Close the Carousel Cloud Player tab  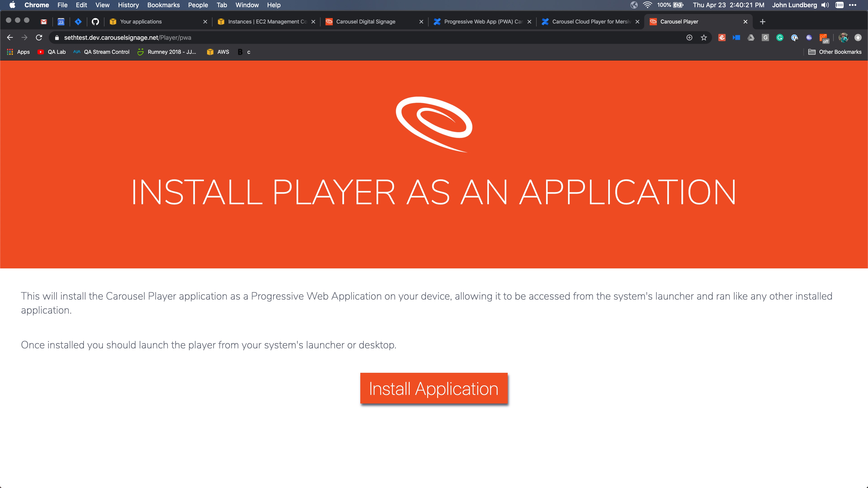click(x=637, y=21)
